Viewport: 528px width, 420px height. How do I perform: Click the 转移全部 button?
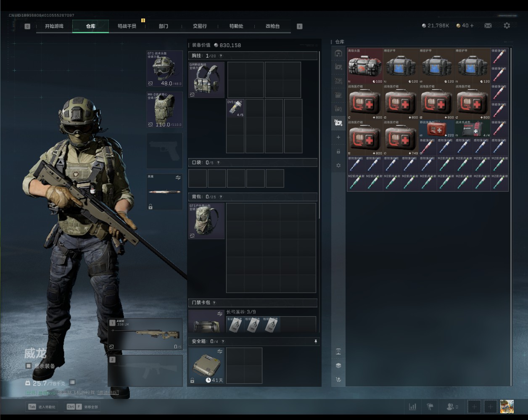point(82,407)
